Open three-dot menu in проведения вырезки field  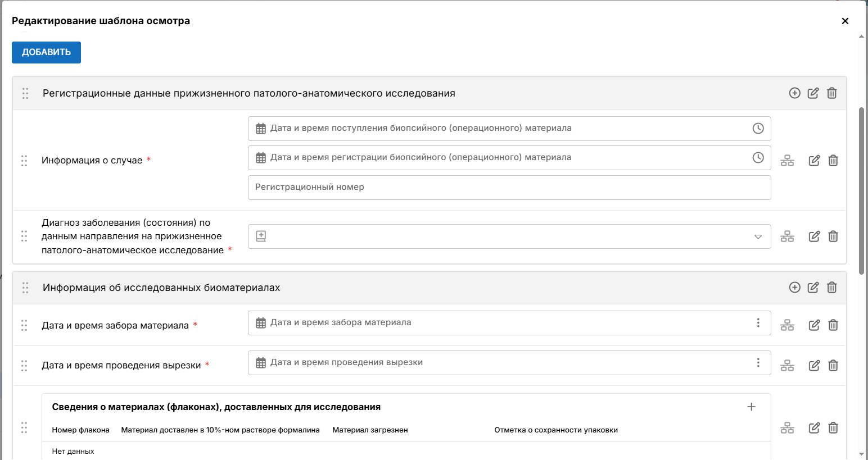(758, 363)
